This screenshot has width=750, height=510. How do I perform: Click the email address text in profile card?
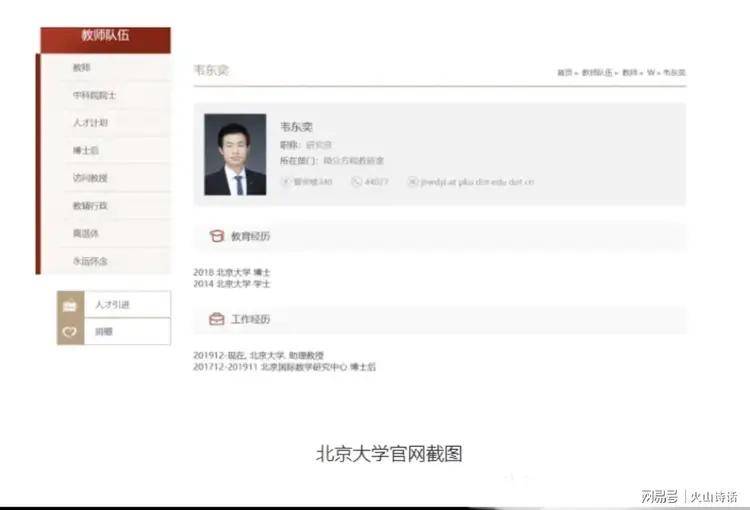477,182
